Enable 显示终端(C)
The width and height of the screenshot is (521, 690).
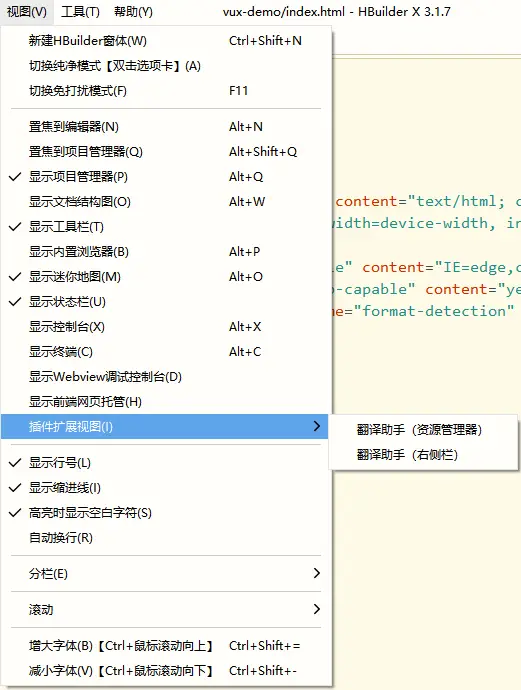tap(165, 352)
